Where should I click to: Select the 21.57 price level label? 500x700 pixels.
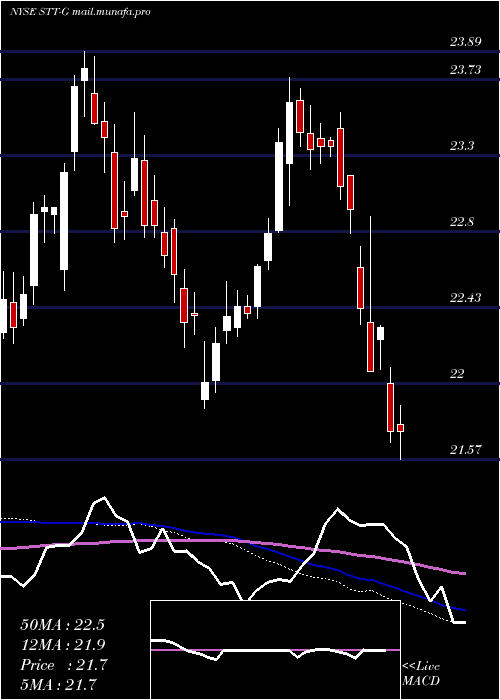tap(465, 450)
